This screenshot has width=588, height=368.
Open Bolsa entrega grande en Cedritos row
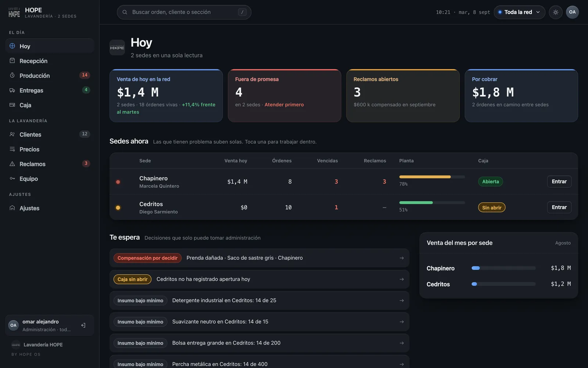pos(259,343)
